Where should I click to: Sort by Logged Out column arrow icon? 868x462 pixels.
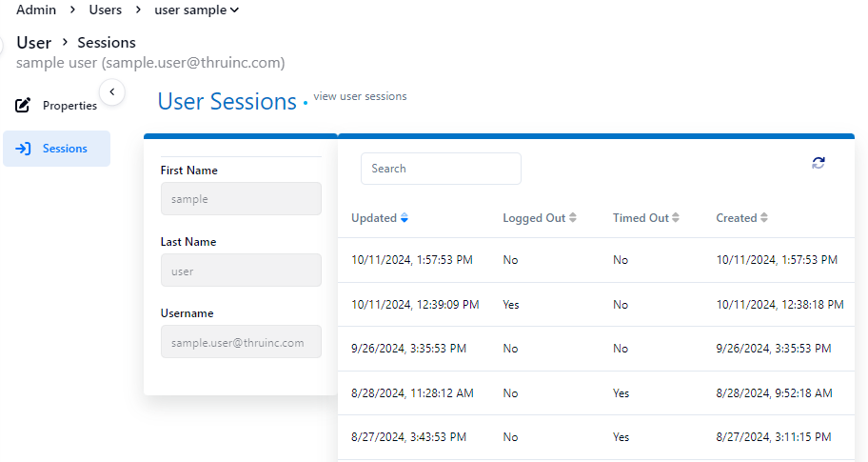coord(573,218)
